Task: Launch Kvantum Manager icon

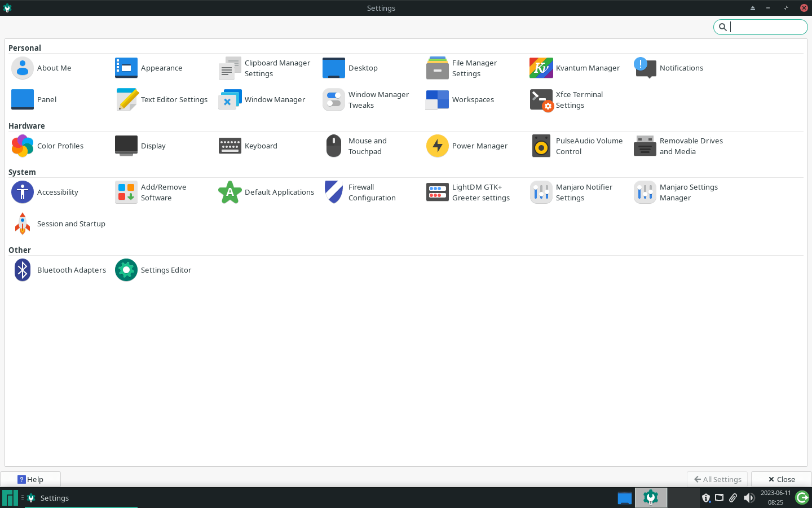Action: coord(541,68)
